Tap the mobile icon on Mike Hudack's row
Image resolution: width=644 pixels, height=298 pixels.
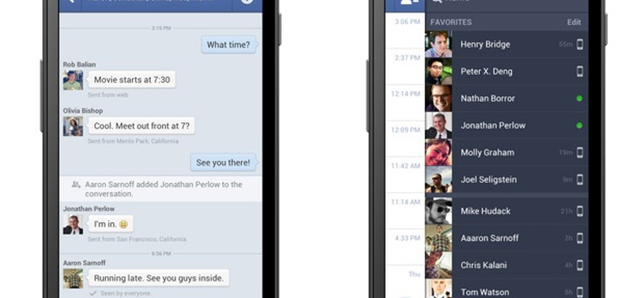pyautogui.click(x=580, y=211)
